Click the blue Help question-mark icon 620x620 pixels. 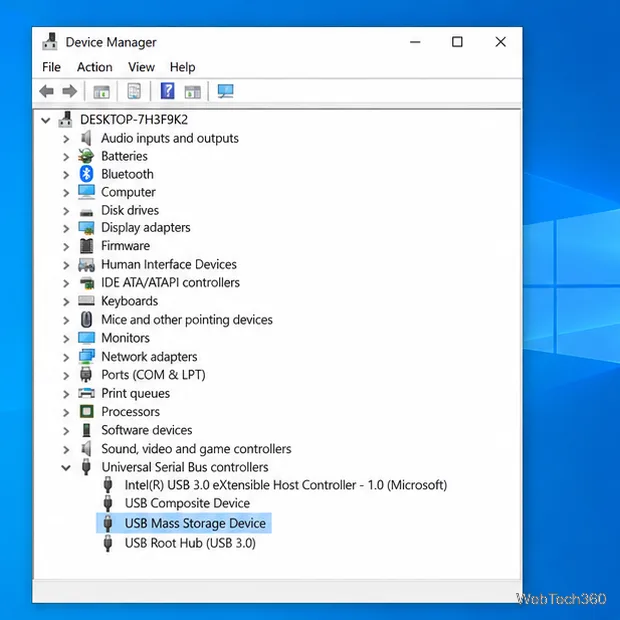pos(167,91)
